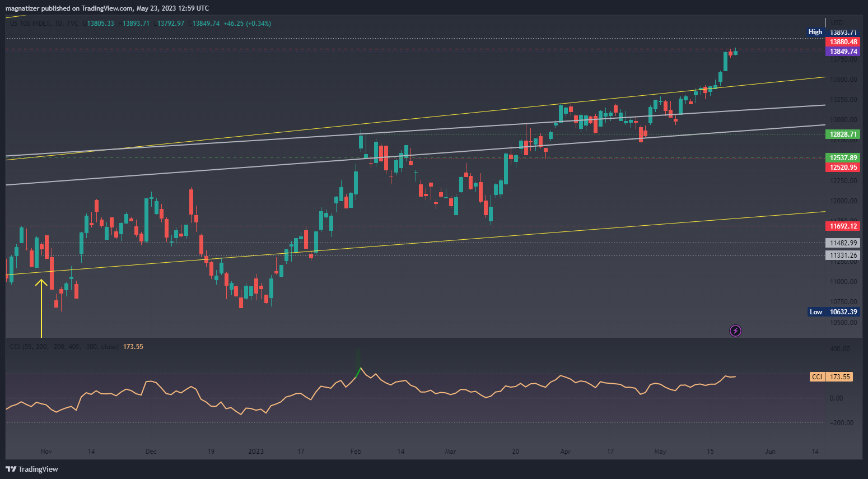
Task: Click the TradingView logo at bottom left
Action: (x=32, y=469)
